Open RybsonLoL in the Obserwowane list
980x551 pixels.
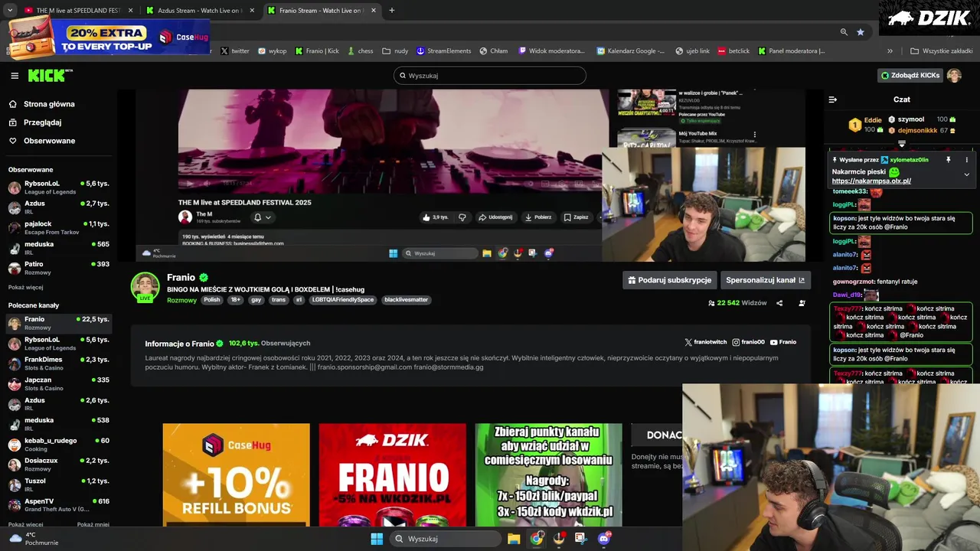(x=59, y=187)
